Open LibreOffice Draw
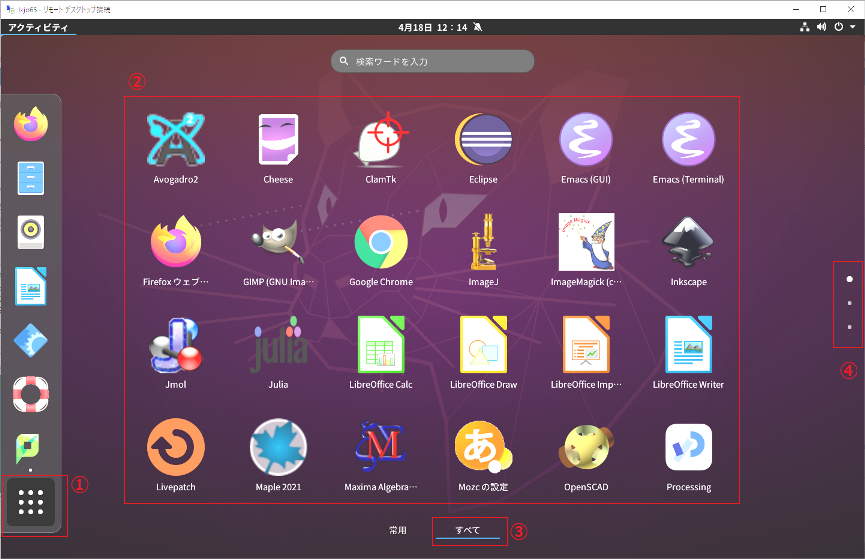 tap(483, 344)
